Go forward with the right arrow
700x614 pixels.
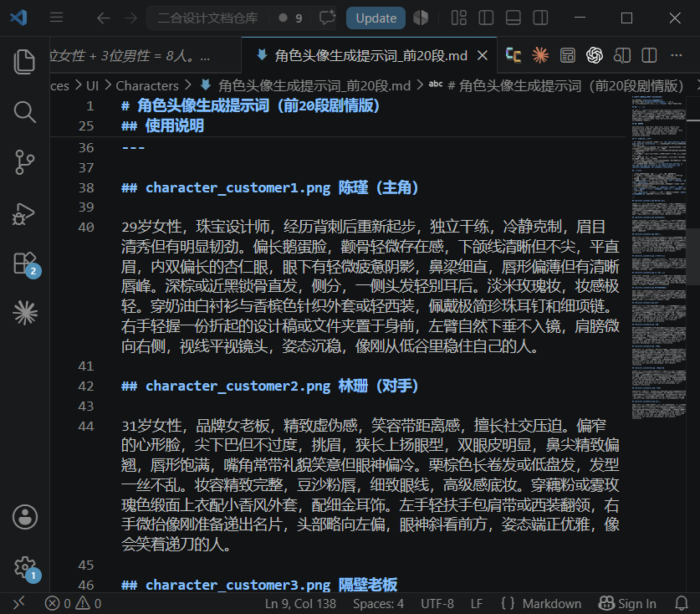pos(130,18)
